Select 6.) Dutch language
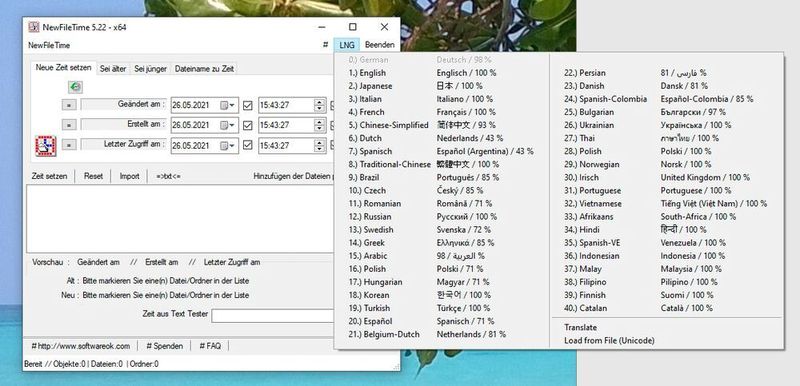Viewport: 800px width, 386px height. tap(442, 138)
